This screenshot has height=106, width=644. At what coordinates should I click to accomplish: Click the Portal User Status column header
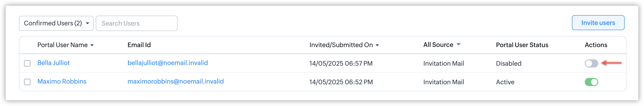[522, 45]
